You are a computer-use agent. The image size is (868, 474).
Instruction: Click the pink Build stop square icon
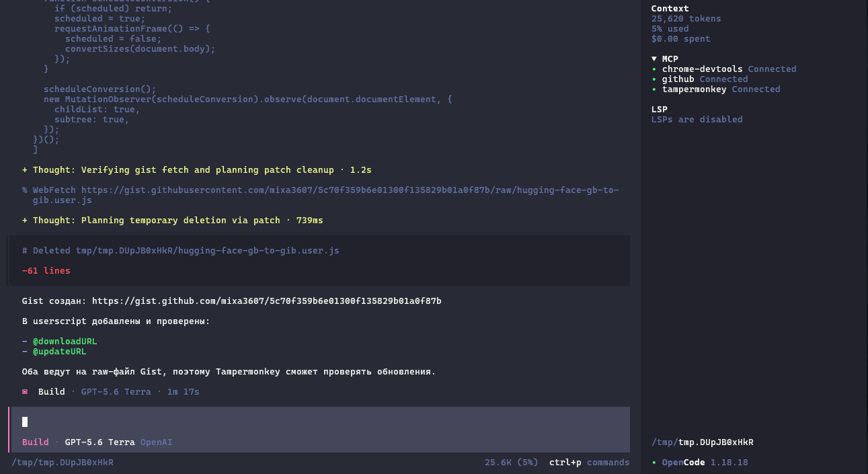pyautogui.click(x=25, y=391)
